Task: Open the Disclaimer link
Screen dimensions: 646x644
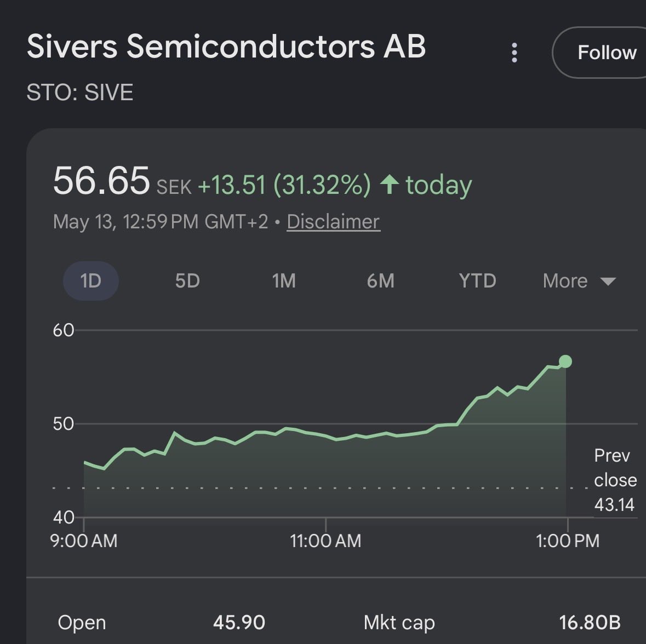Action: [x=333, y=222]
